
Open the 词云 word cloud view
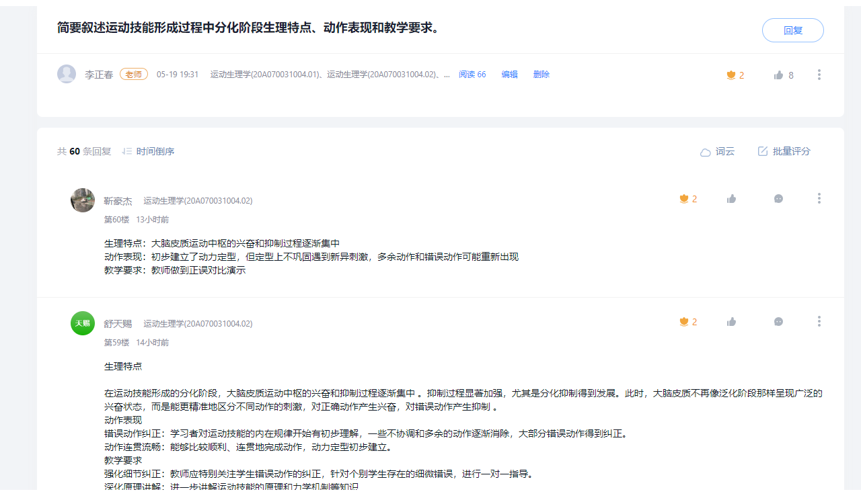(718, 152)
